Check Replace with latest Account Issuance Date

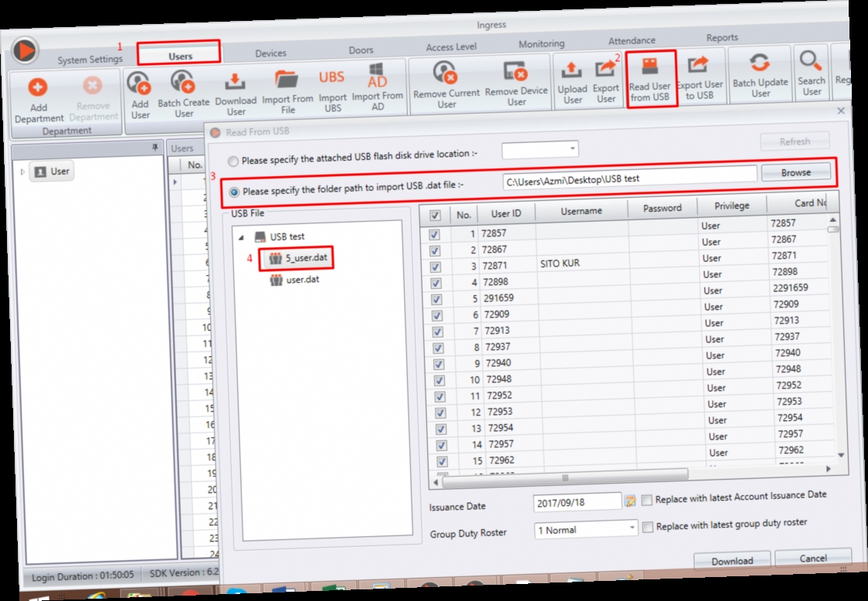[x=647, y=500]
